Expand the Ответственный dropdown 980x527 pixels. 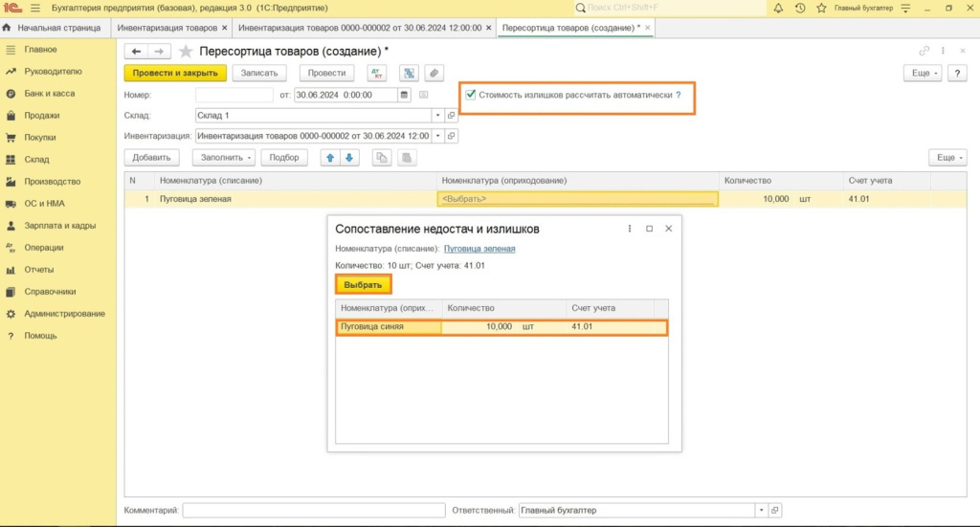pos(761,510)
